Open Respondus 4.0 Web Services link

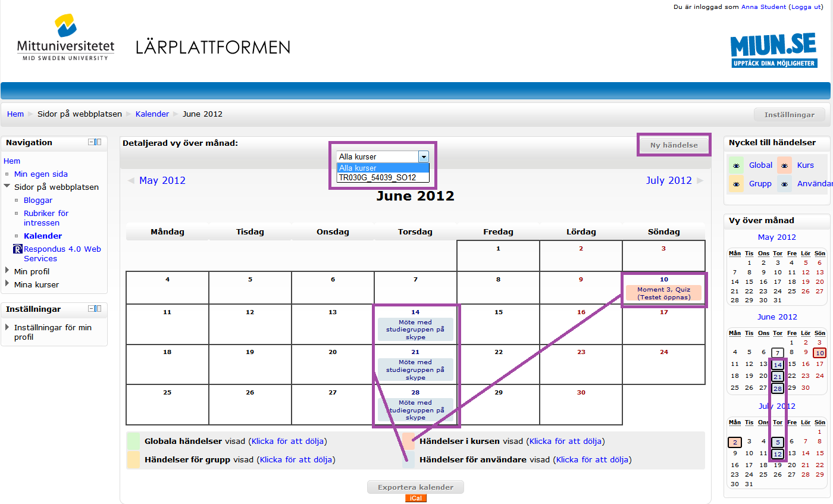62,253
